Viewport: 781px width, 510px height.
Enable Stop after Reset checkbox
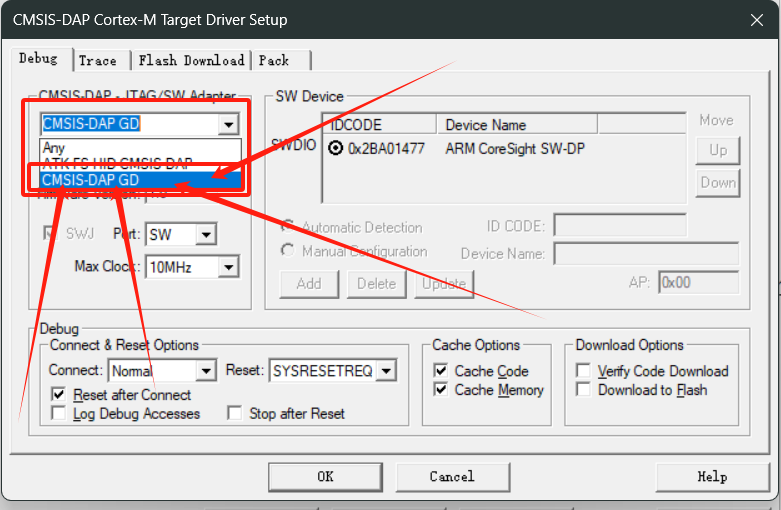(235, 414)
